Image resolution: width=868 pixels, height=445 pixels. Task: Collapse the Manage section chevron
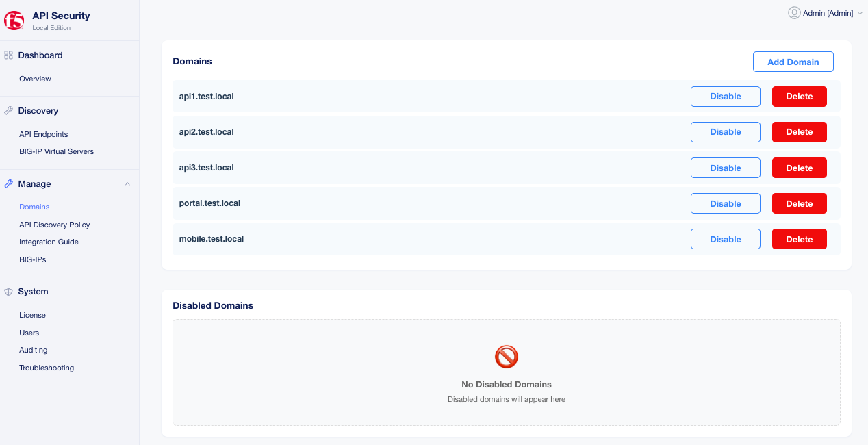coord(127,184)
